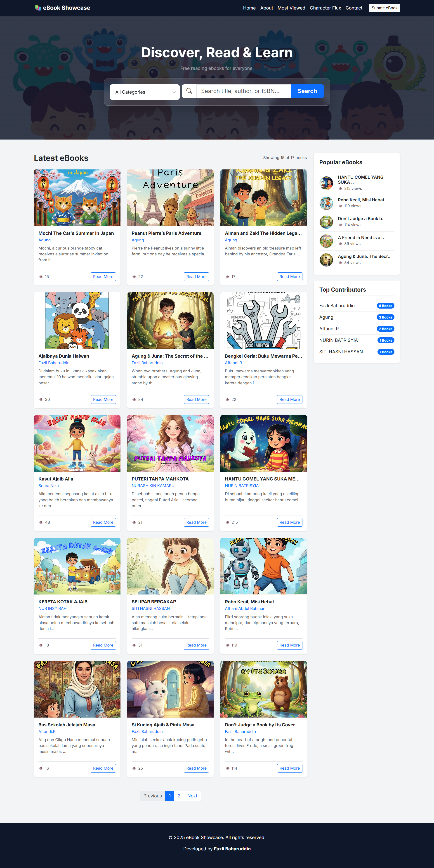Click the eBook Showcase logo icon

[x=38, y=7]
